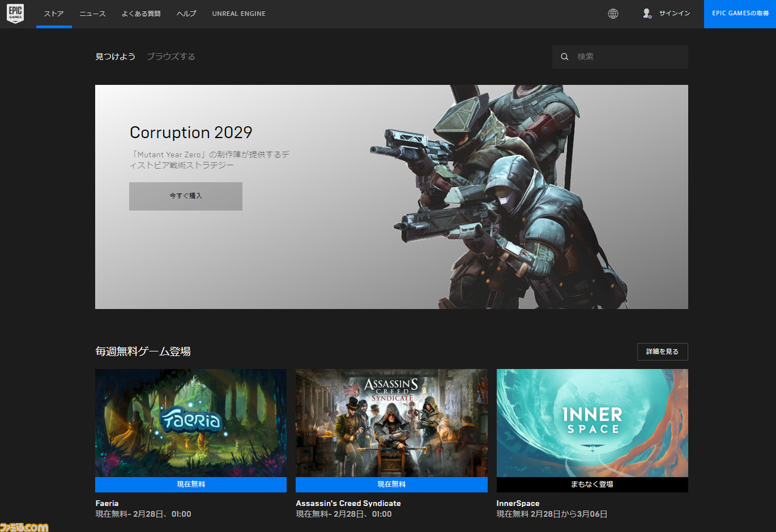Switch to ブラウズする tab
This screenshot has height=532, width=776.
[171, 56]
